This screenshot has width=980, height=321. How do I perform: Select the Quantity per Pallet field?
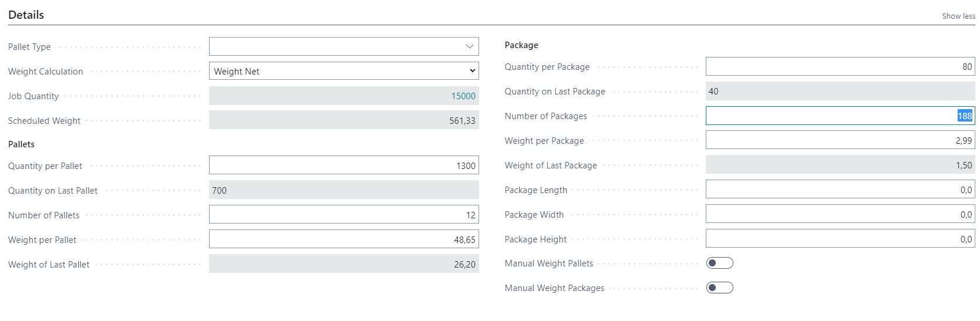[343, 165]
